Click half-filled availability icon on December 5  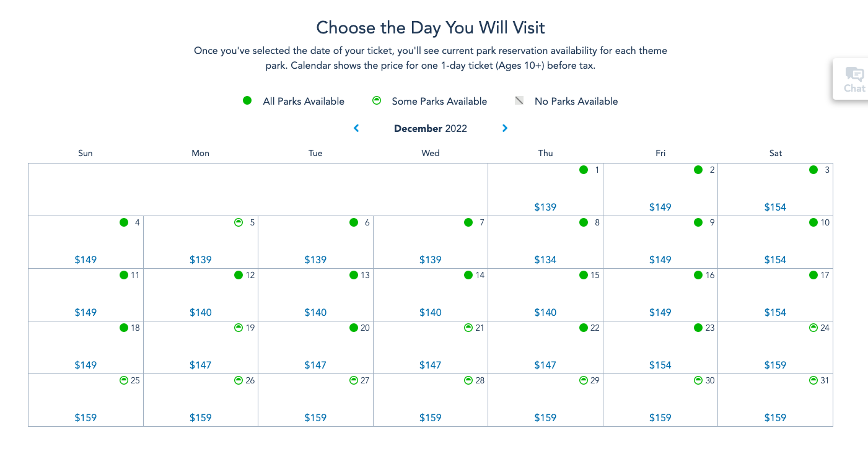(x=239, y=222)
